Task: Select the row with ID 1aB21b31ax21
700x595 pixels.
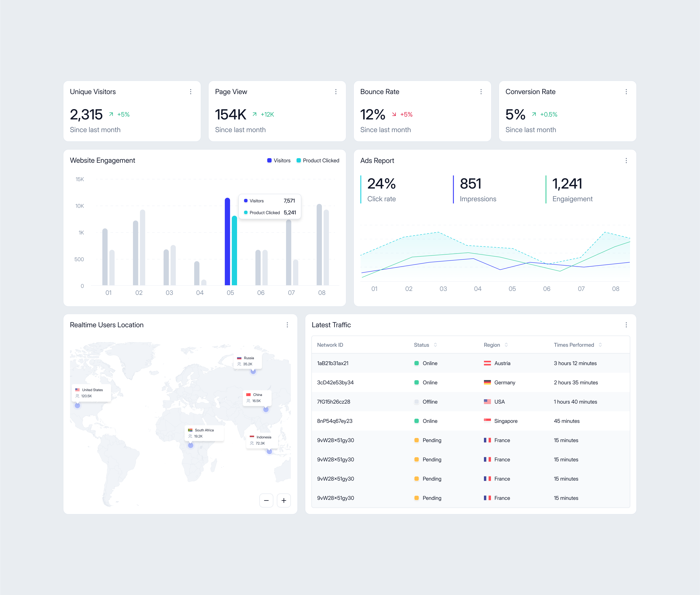Action: click(x=332, y=363)
